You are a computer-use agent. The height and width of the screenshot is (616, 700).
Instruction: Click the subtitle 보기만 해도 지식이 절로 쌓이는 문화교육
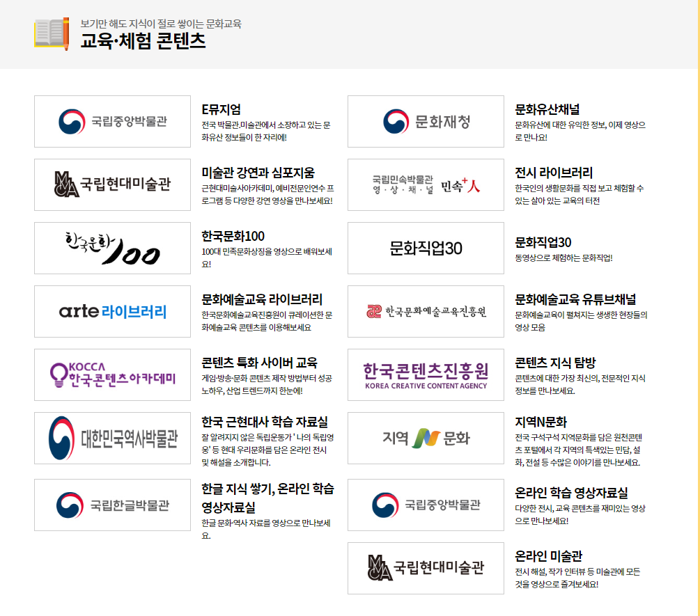pyautogui.click(x=161, y=24)
